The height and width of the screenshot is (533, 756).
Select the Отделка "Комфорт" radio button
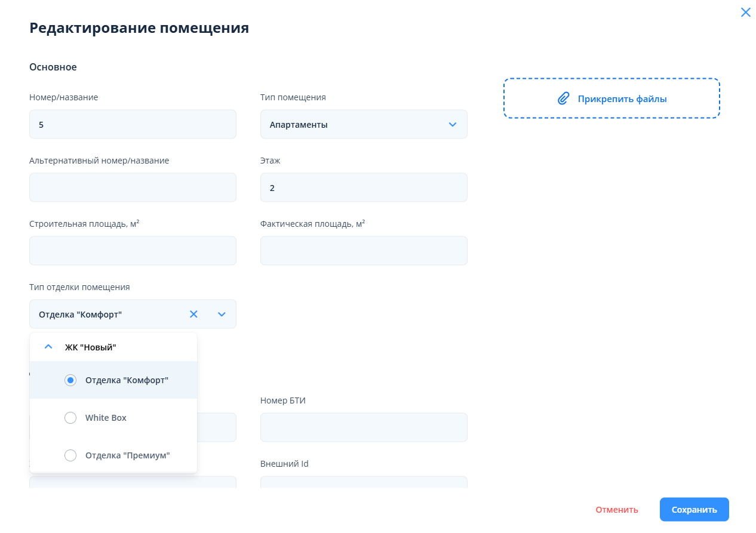(x=70, y=380)
